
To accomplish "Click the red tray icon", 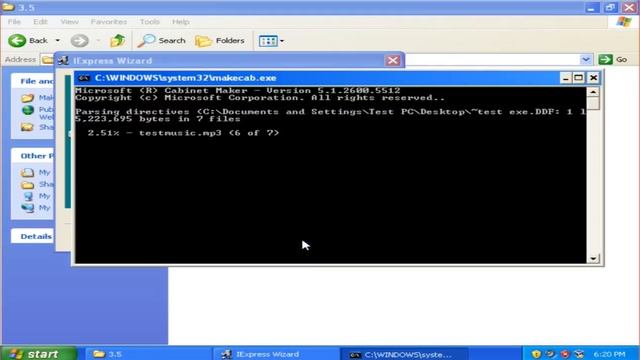I will click(x=565, y=354).
